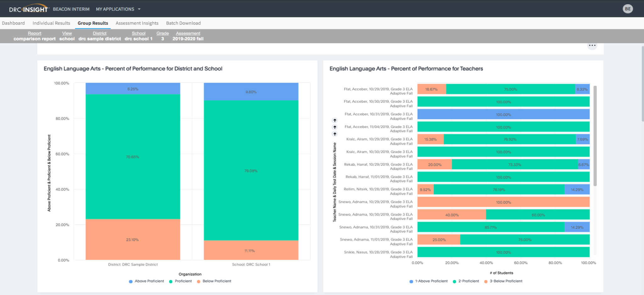Toggle the Above Proficient legend in district chart
Screen dimensions: 644x295
coord(130,281)
